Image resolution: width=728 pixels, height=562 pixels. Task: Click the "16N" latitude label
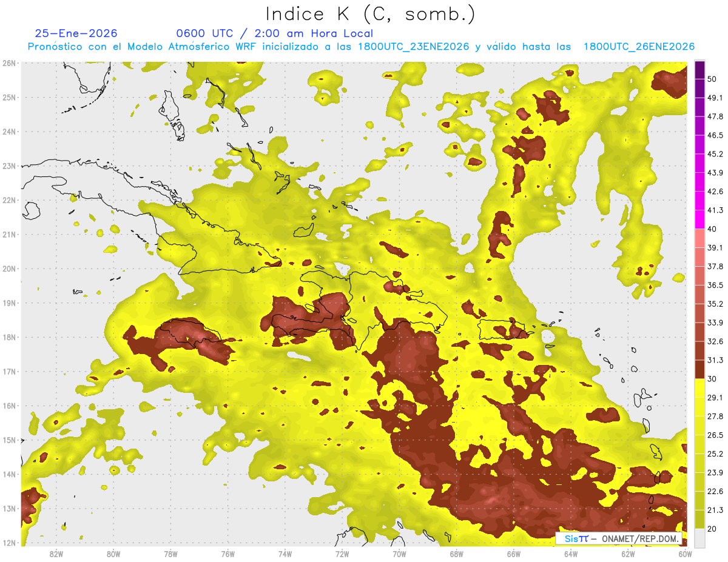point(8,406)
